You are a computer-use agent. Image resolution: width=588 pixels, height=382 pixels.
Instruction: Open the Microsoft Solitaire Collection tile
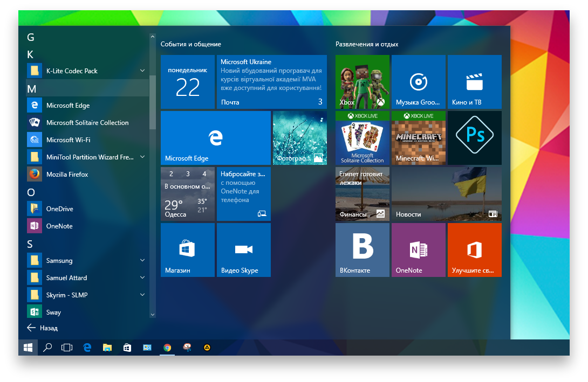363,138
